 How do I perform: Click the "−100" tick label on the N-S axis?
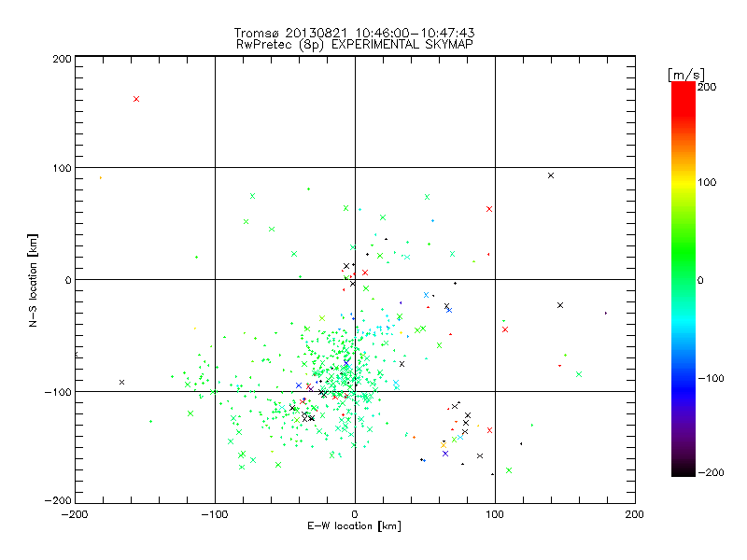58,392
